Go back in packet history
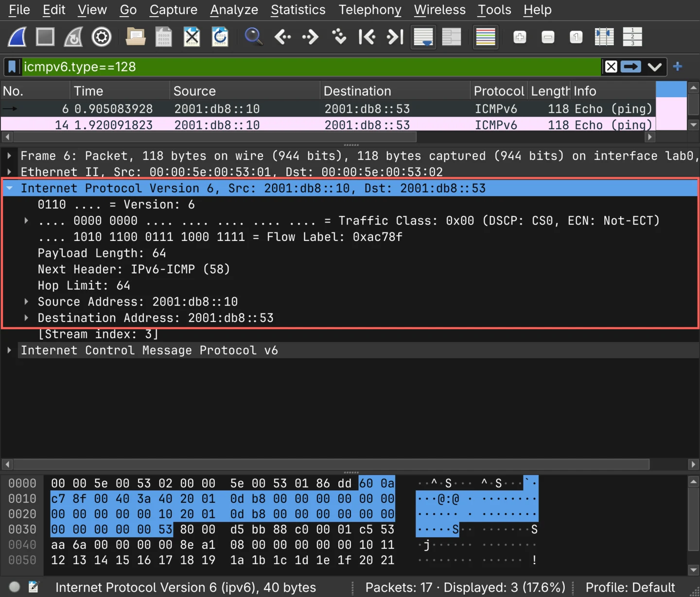Screen dimensions: 700x597 click(x=282, y=37)
